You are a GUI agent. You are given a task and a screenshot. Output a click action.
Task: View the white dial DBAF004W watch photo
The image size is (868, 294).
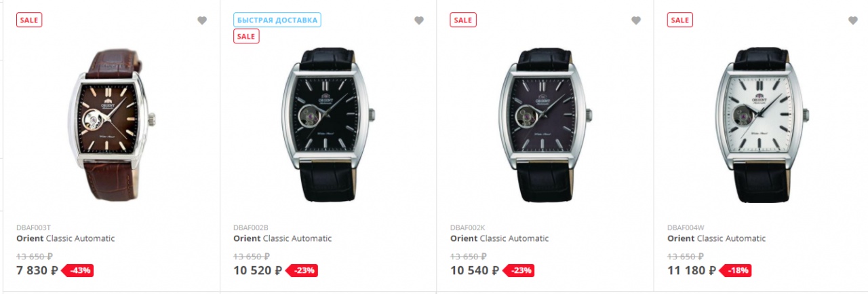(x=762, y=125)
